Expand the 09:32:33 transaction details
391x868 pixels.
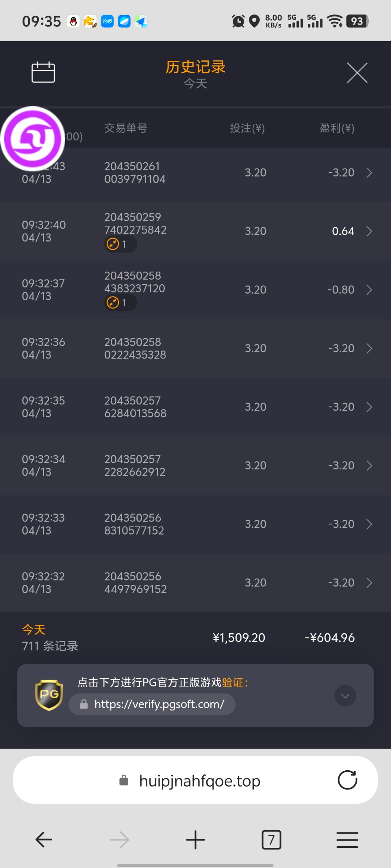(369, 524)
